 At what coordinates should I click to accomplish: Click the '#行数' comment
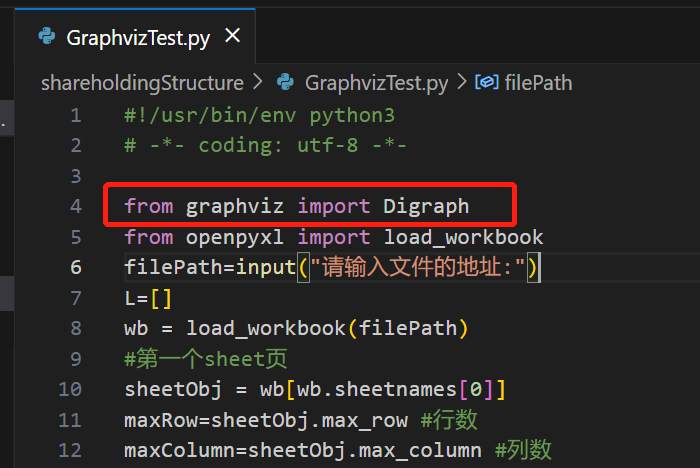click(x=449, y=420)
